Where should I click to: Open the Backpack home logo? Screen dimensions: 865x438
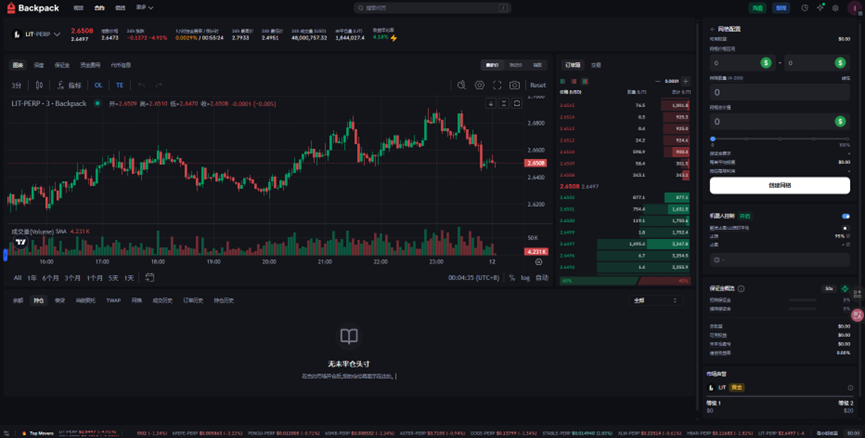(33, 8)
